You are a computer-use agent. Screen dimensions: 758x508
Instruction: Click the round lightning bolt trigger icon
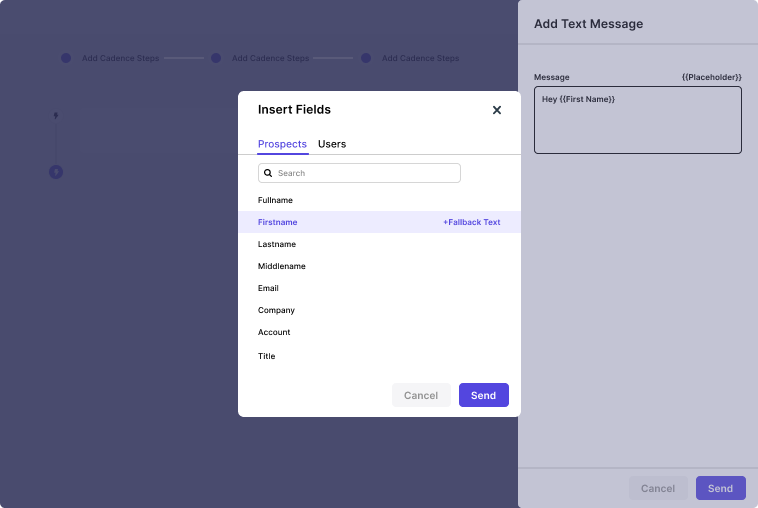coord(56,172)
